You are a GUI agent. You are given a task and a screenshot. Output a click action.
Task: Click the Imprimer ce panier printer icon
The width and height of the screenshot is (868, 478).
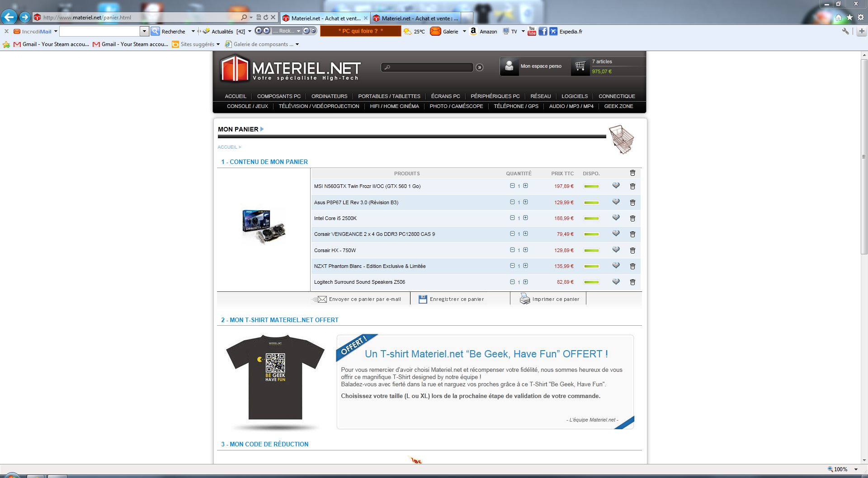(x=524, y=299)
